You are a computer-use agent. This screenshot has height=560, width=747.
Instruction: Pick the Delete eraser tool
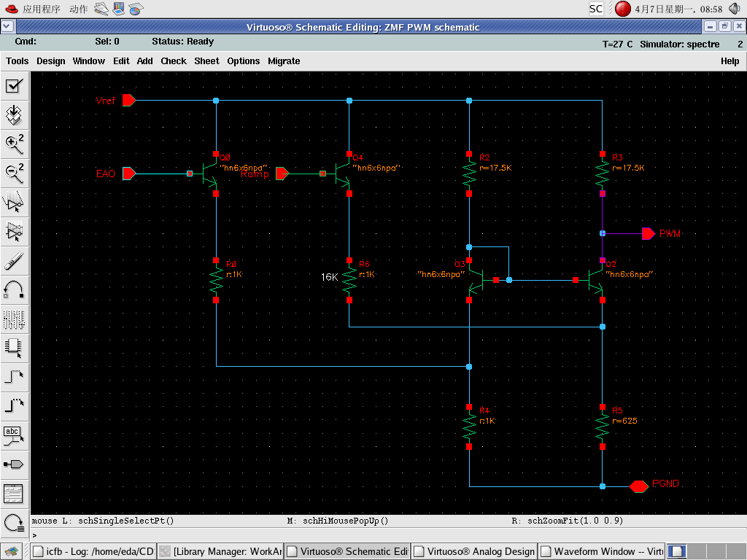(x=14, y=260)
